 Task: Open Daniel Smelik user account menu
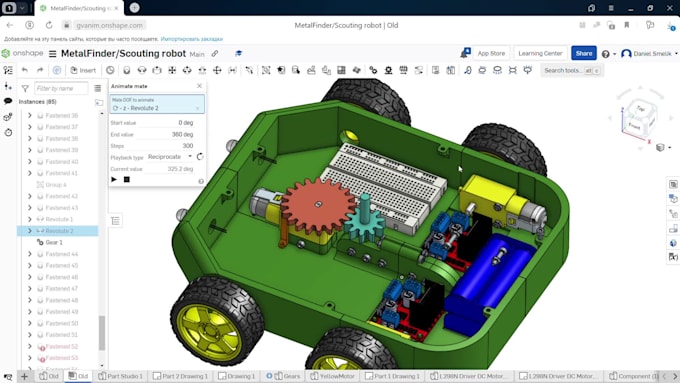pyautogui.click(x=649, y=54)
